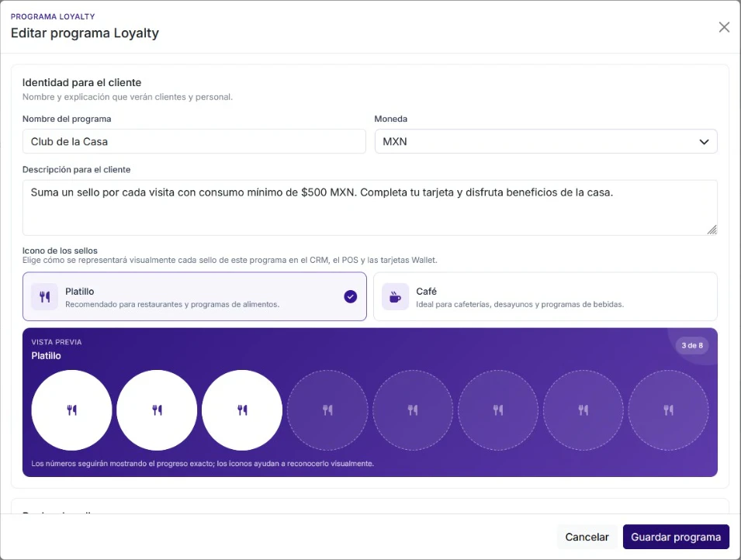Click the fourth empty stamp in preview
This screenshot has width=741, height=560.
[327, 410]
